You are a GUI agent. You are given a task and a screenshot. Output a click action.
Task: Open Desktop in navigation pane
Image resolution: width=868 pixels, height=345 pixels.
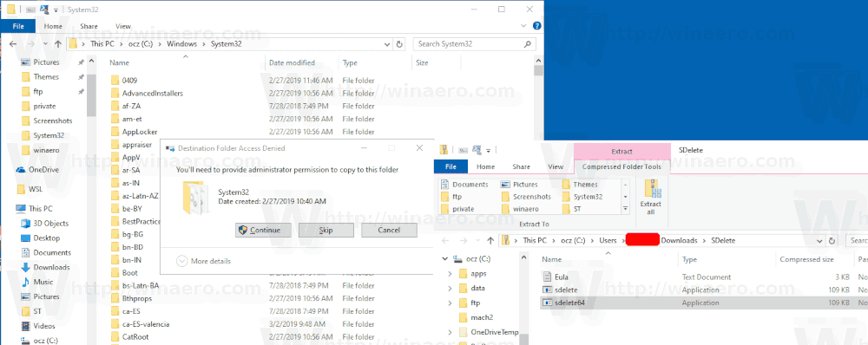(x=47, y=238)
